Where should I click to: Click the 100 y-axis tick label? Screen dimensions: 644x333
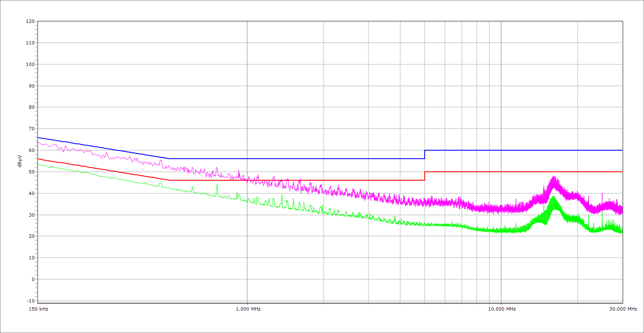[x=30, y=64]
